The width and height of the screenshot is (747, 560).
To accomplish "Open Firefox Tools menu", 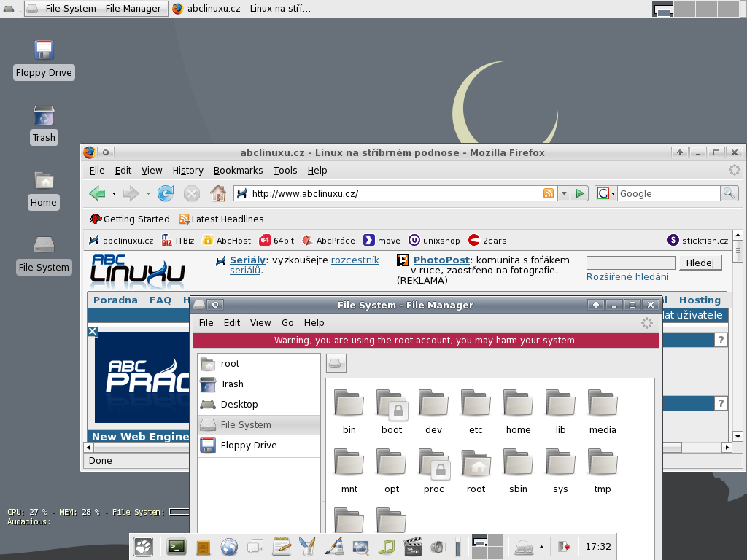I will click(285, 171).
